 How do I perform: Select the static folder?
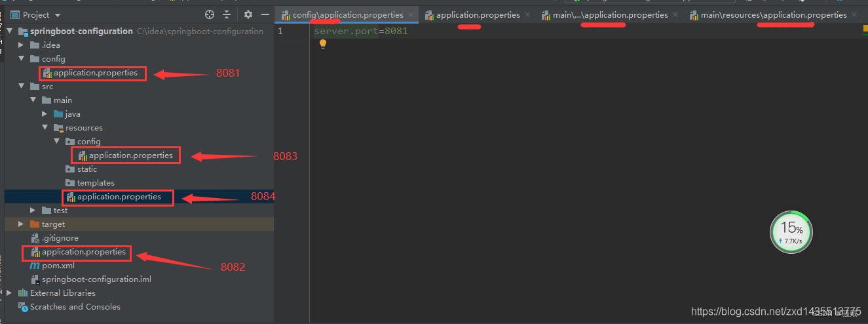(87, 169)
